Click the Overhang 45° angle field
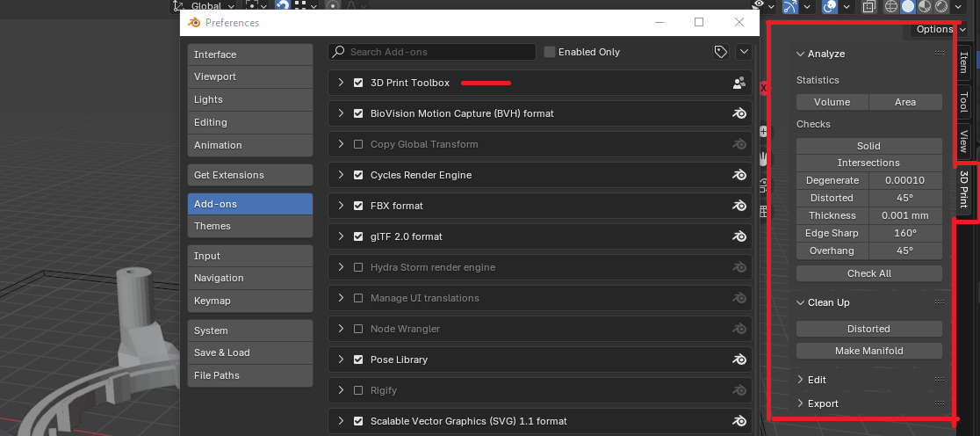Image resolution: width=980 pixels, height=436 pixels. pyautogui.click(x=905, y=251)
